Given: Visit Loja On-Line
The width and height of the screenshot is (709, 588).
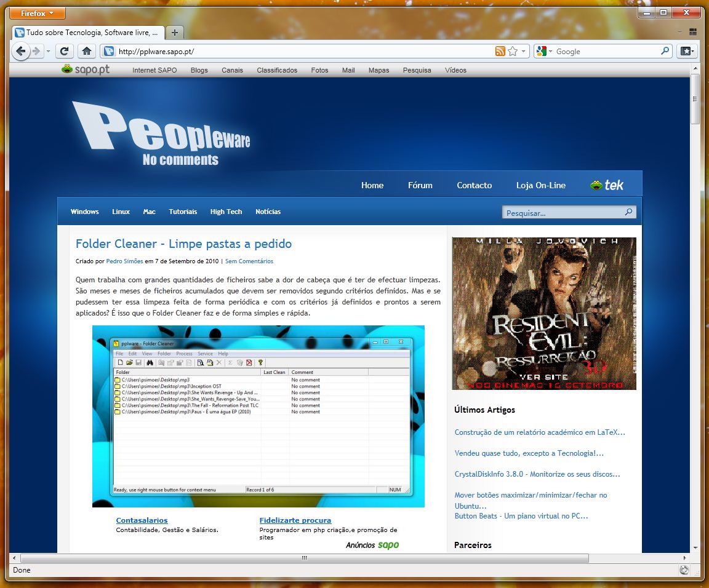Looking at the screenshot, I should (x=541, y=185).
